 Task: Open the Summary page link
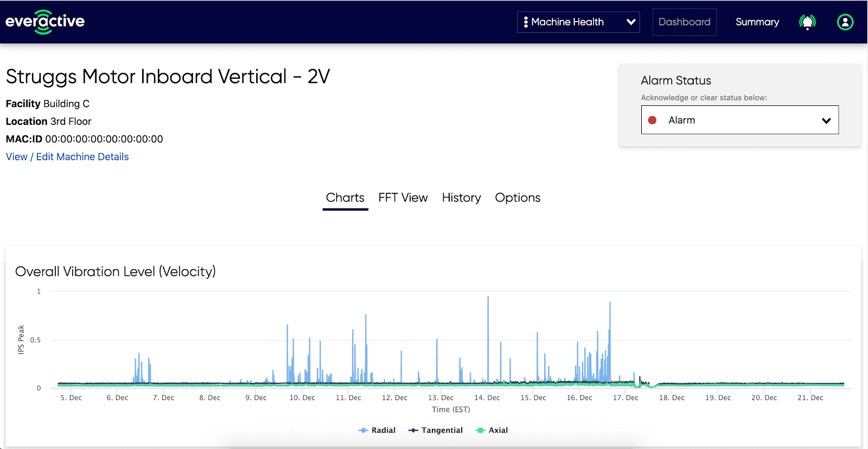(757, 22)
